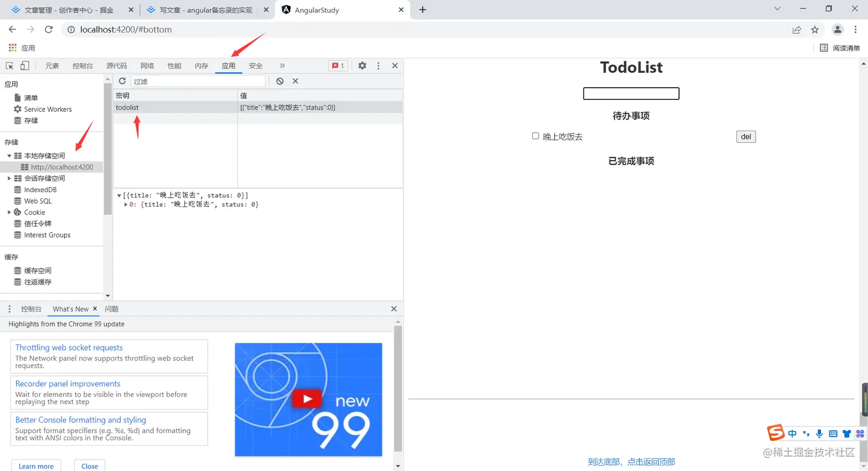Show more DevTools tabs chevron
This screenshot has width=868, height=471.
pos(282,65)
